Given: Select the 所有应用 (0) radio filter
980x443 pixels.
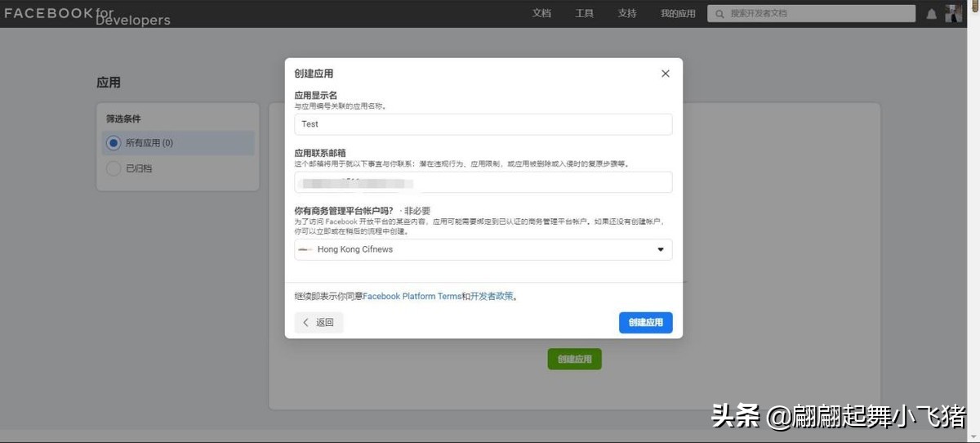Looking at the screenshot, I should pos(114,143).
